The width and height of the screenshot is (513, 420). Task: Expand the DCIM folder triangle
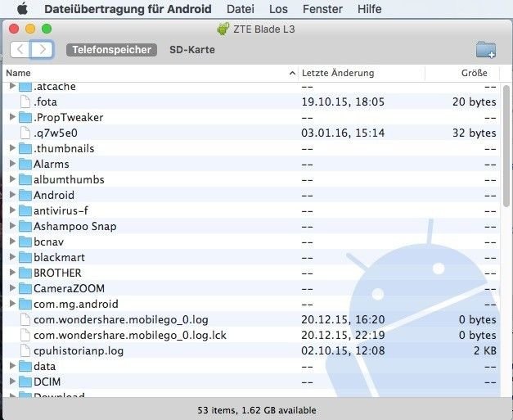12,381
